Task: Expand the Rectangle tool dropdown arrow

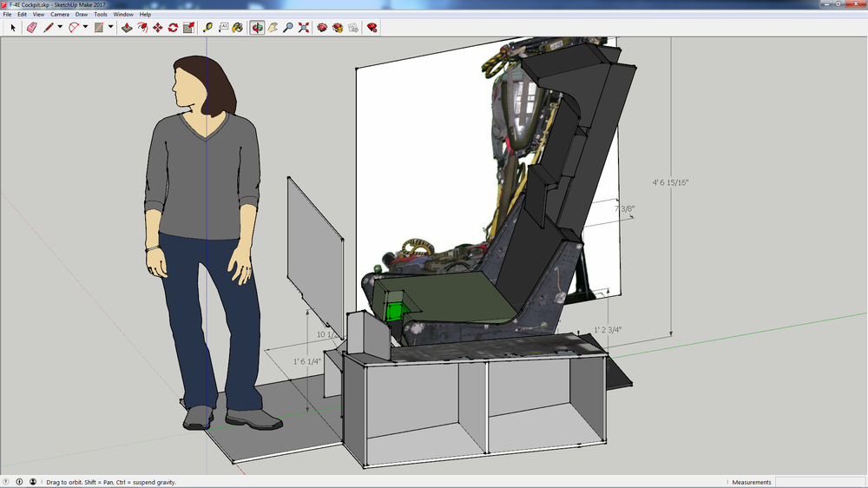Action: pyautogui.click(x=111, y=27)
